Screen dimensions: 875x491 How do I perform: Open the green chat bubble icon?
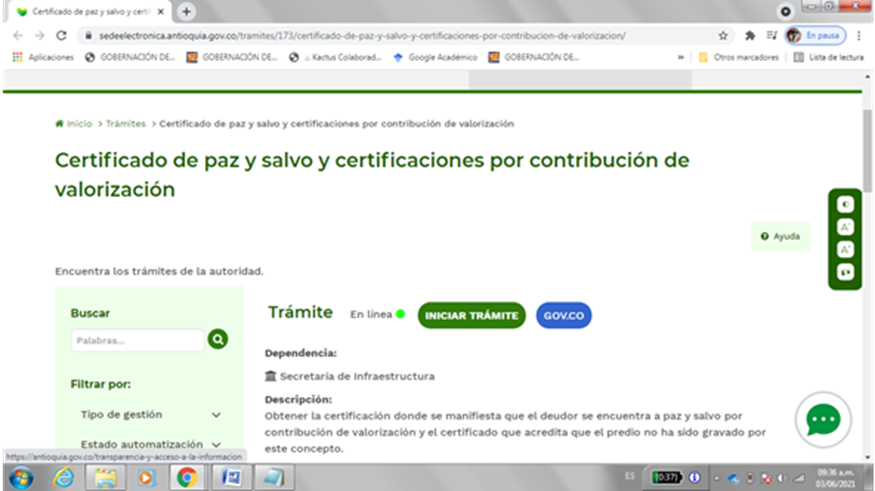(823, 420)
